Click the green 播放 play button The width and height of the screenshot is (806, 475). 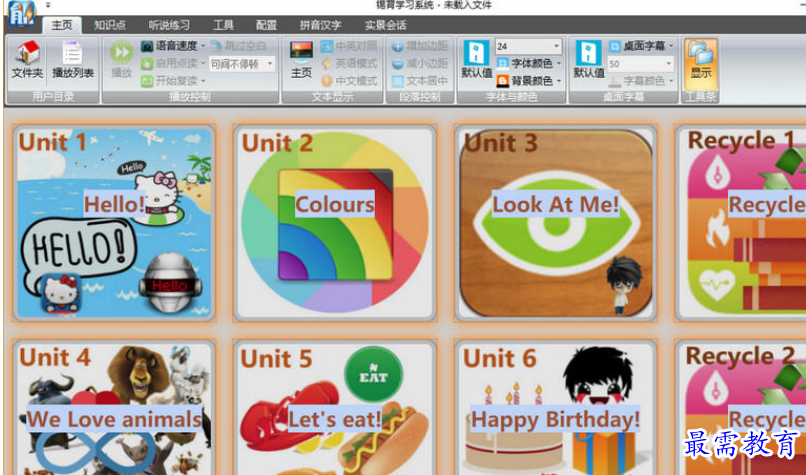(x=121, y=60)
